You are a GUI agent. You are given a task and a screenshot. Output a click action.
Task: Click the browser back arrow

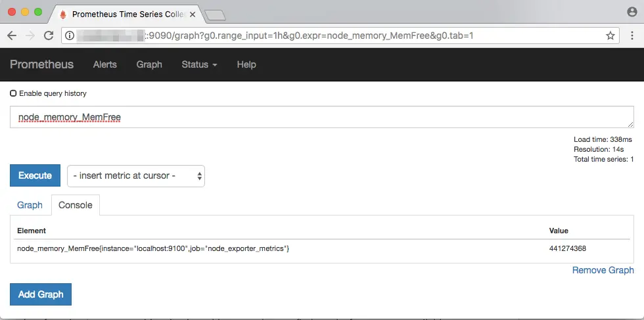[x=12, y=35]
